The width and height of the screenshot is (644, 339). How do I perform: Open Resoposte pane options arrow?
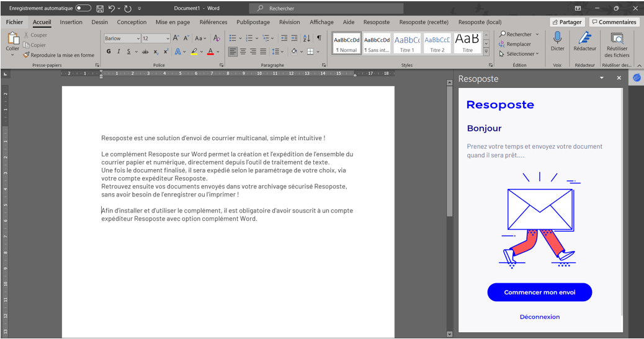(x=602, y=77)
